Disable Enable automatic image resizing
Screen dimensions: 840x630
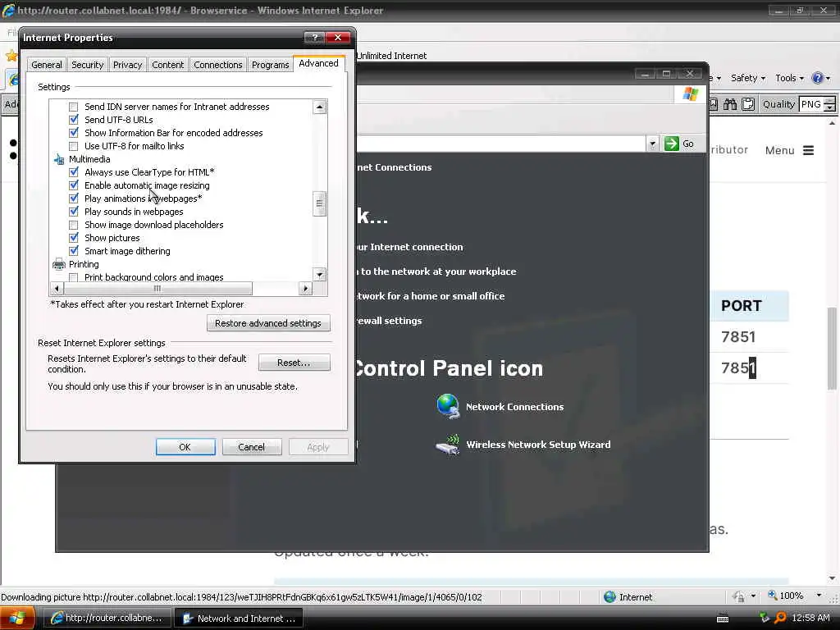[73, 185]
